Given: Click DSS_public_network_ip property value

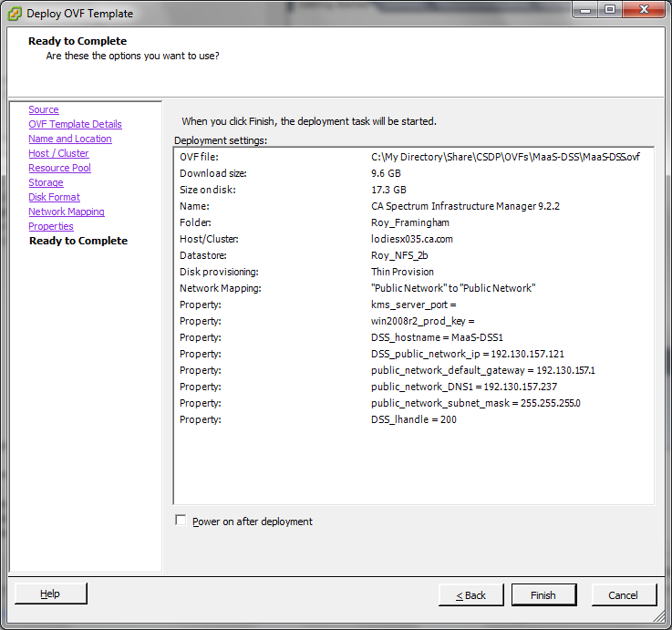Looking at the screenshot, I should (468, 354).
